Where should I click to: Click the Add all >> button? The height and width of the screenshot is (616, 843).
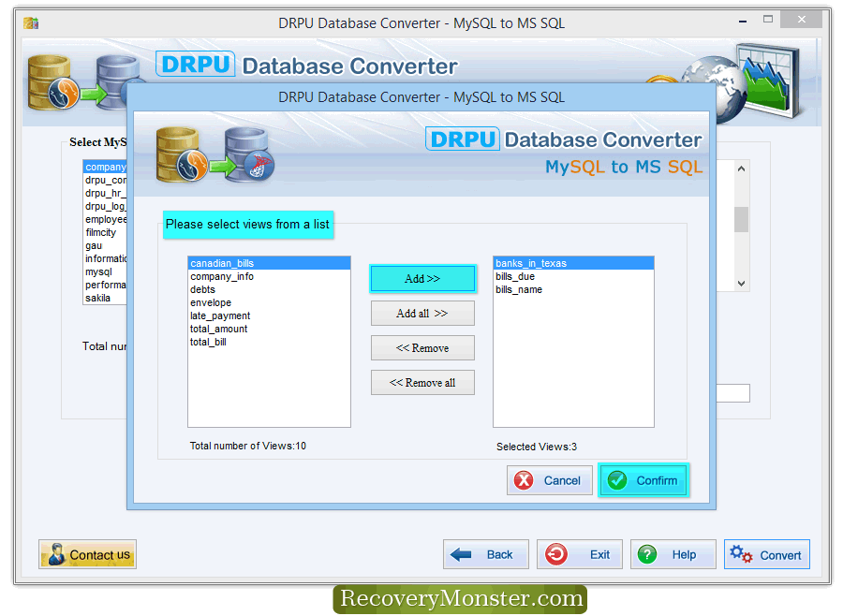tap(422, 313)
